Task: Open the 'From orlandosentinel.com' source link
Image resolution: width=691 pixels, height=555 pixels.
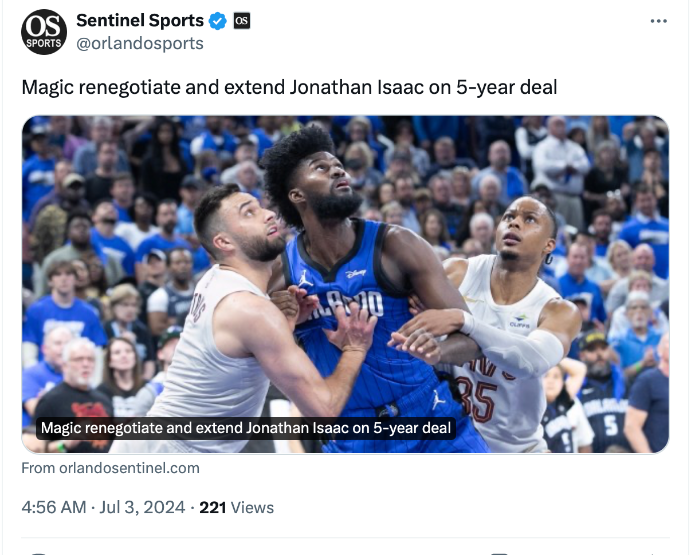Action: click(x=110, y=468)
